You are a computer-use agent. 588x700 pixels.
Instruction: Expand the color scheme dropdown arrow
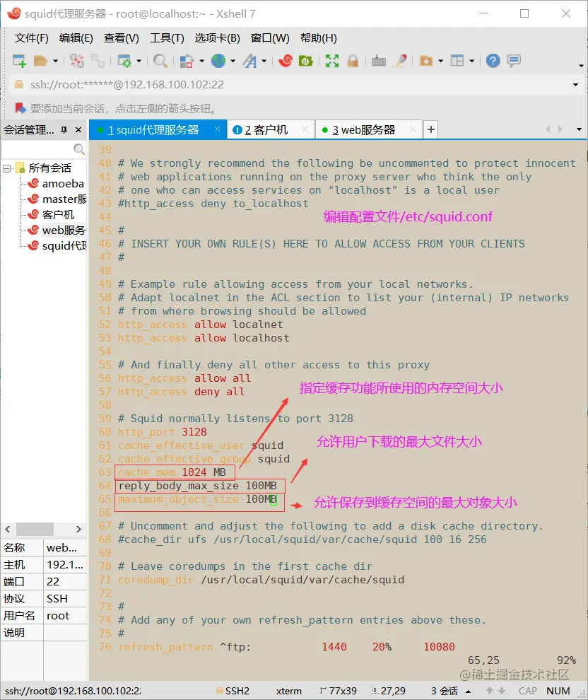(201, 61)
